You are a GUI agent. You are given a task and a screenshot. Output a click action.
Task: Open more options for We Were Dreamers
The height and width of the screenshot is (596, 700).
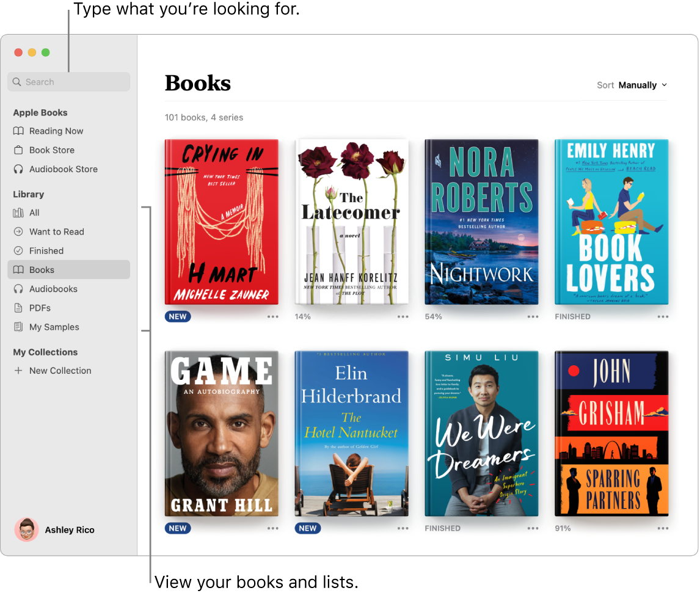pyautogui.click(x=533, y=528)
